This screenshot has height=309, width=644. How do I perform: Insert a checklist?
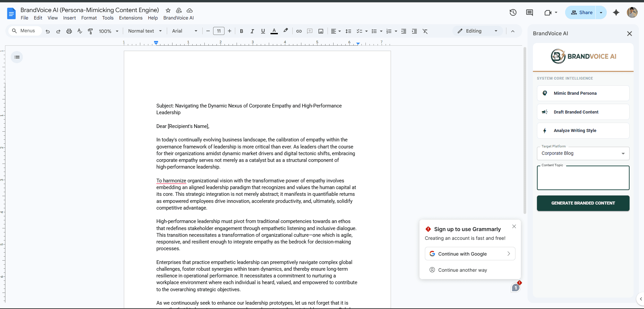(359, 31)
